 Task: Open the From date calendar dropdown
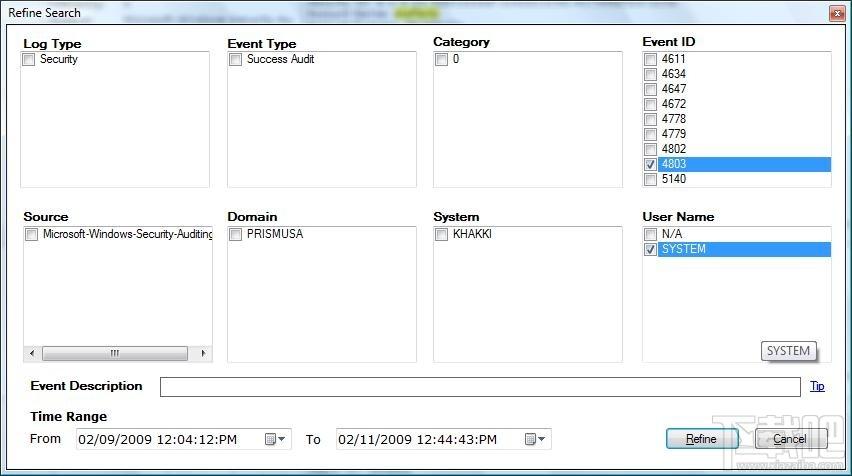[x=275, y=439]
